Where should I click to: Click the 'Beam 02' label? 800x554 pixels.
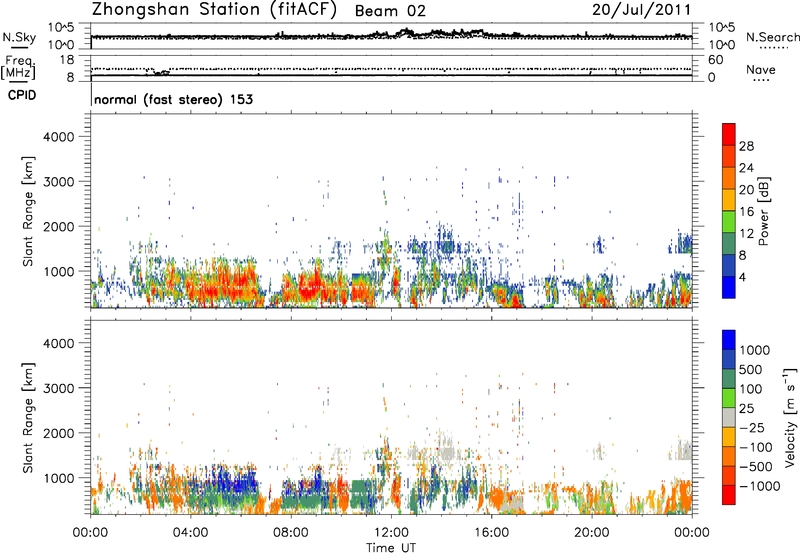(x=390, y=11)
